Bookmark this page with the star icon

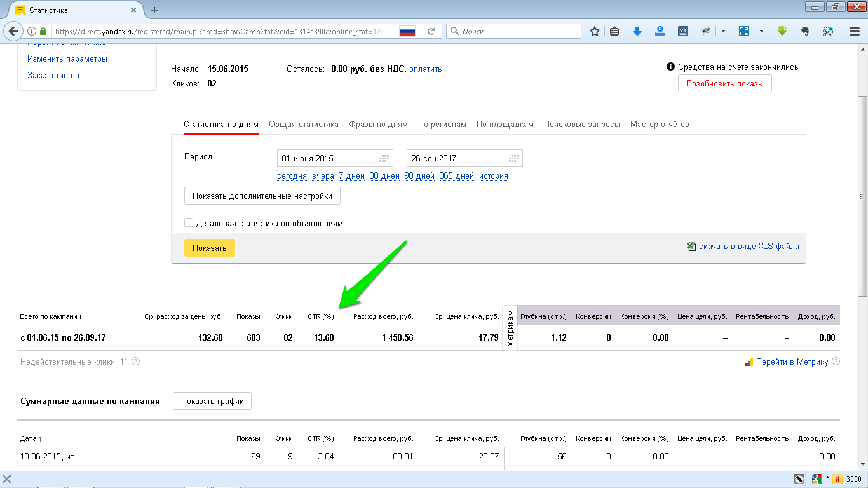[595, 31]
